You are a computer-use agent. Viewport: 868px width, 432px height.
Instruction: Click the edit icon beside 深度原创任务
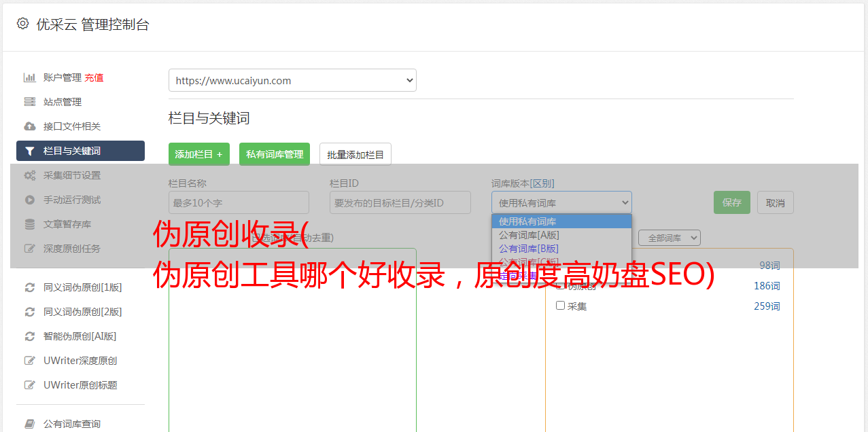(x=30, y=249)
